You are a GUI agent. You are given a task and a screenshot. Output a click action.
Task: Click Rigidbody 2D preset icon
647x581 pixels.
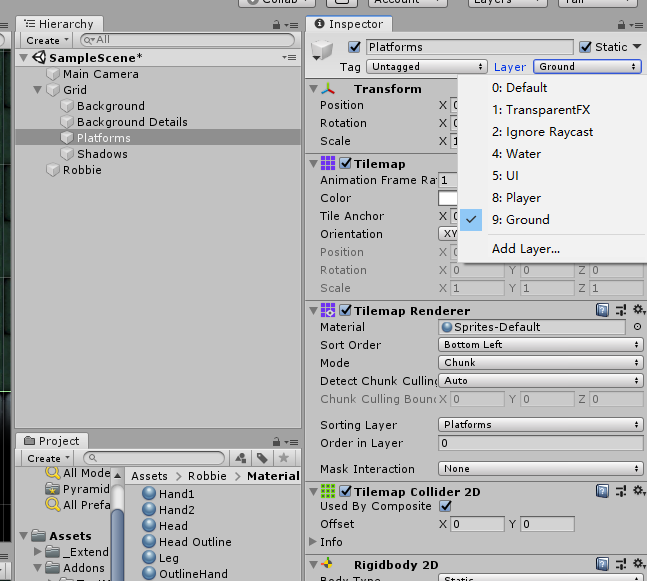pyautogui.click(x=621, y=564)
